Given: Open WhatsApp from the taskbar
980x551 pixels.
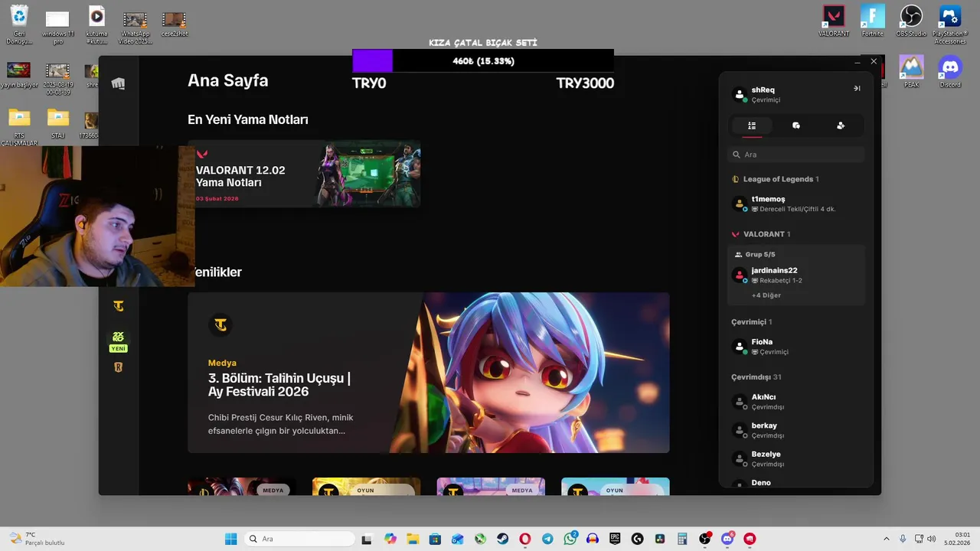Looking at the screenshot, I should (x=570, y=539).
